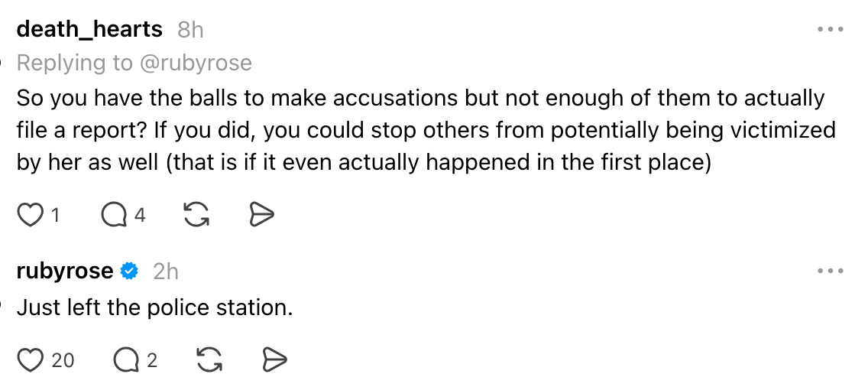The width and height of the screenshot is (868, 387).
Task: Open replies via death_hearts post comment icon
Action: [x=114, y=216]
